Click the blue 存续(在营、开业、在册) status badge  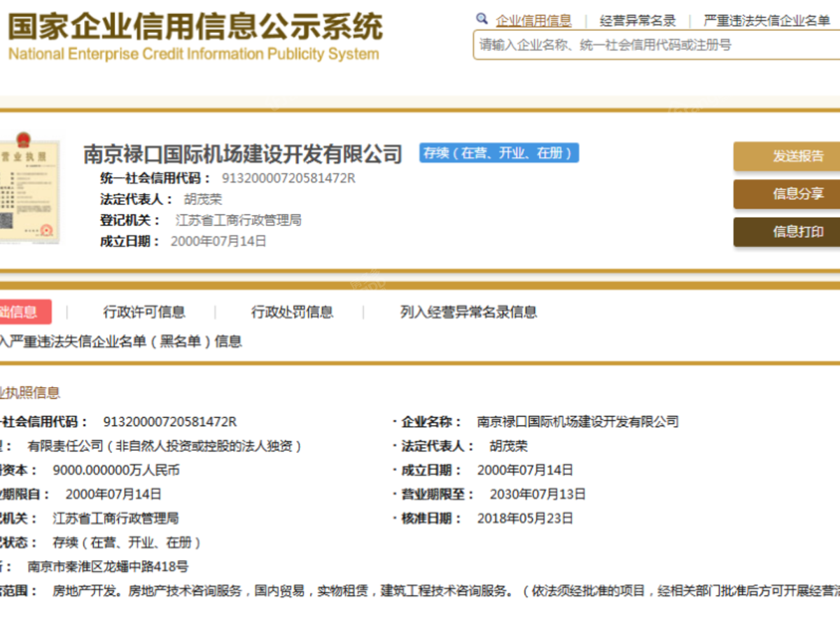pyautogui.click(x=499, y=153)
